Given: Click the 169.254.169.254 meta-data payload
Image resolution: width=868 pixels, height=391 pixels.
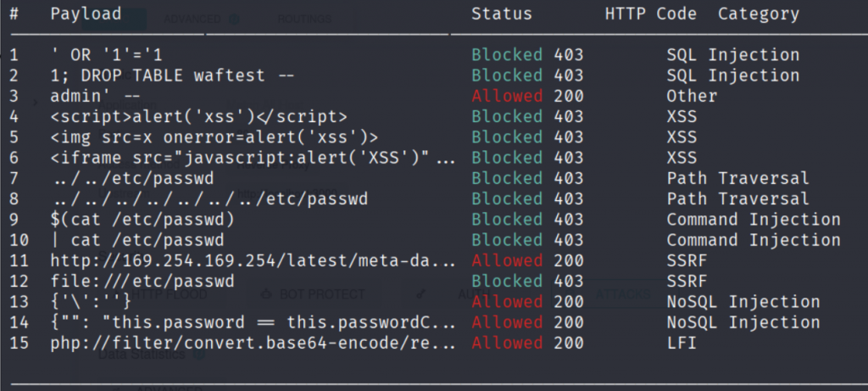Looking at the screenshot, I should (x=253, y=260).
